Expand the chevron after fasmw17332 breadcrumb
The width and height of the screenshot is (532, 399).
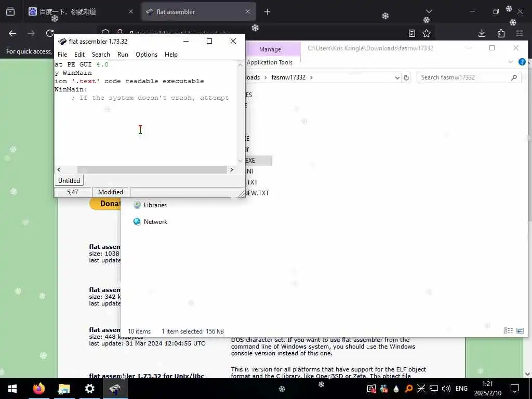click(x=312, y=77)
